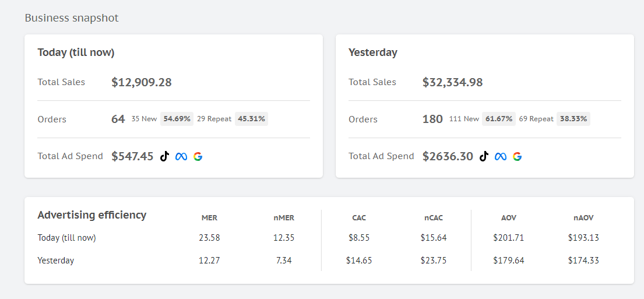Screen dimensions: 644x299
Task: Select Yesterday's total sales value $32,334.98
Action: (452, 82)
